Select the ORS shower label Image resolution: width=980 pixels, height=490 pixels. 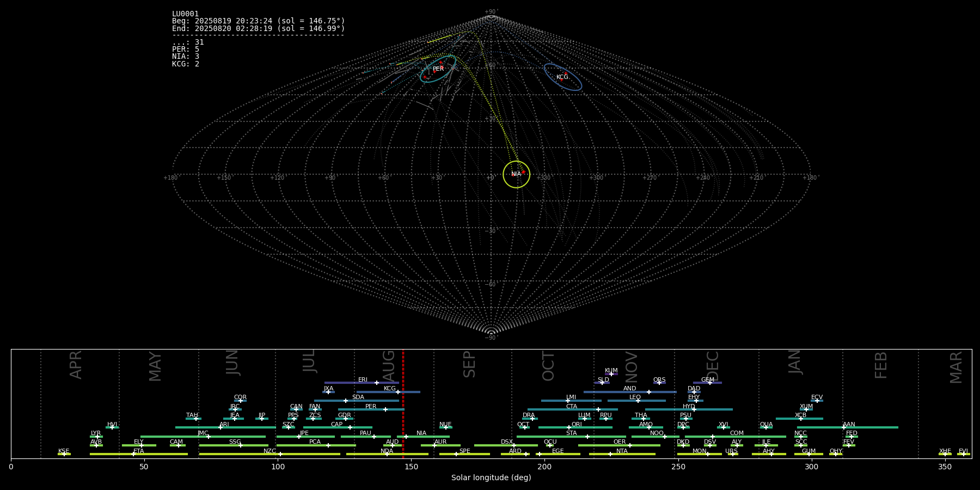[x=659, y=380]
